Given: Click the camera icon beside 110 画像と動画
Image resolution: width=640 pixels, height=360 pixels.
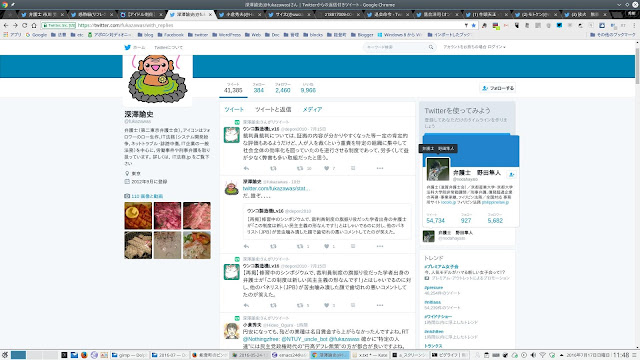Looking at the screenshot, I should [x=127, y=196].
